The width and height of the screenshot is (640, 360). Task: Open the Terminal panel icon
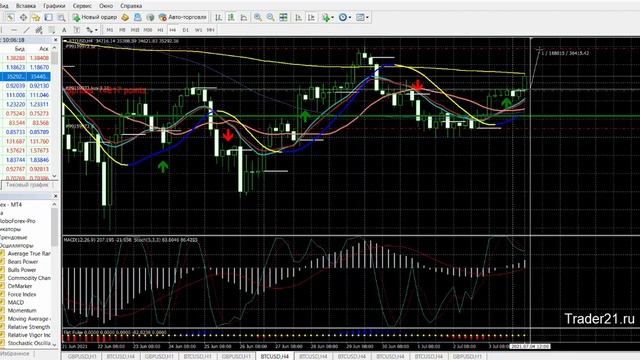click(x=49, y=17)
